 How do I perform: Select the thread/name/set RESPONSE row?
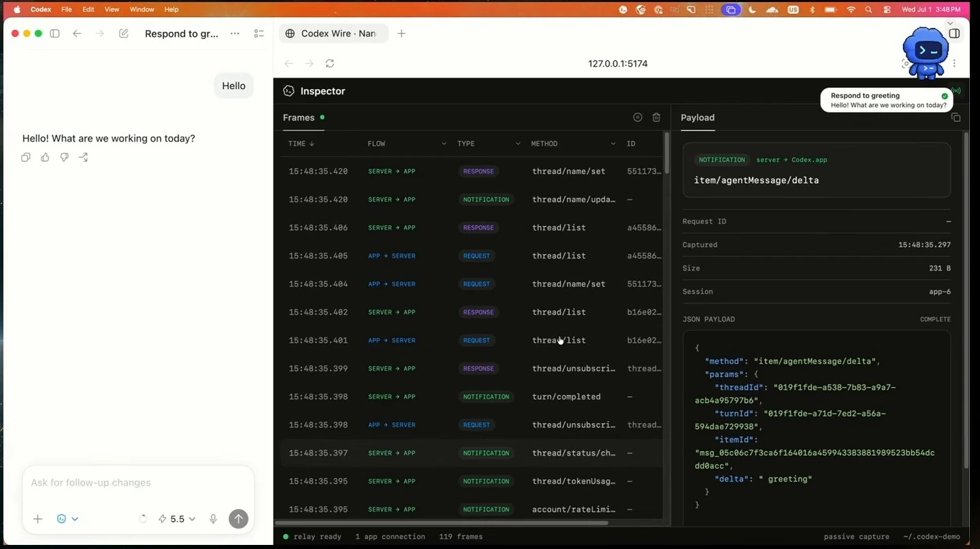[x=471, y=171]
